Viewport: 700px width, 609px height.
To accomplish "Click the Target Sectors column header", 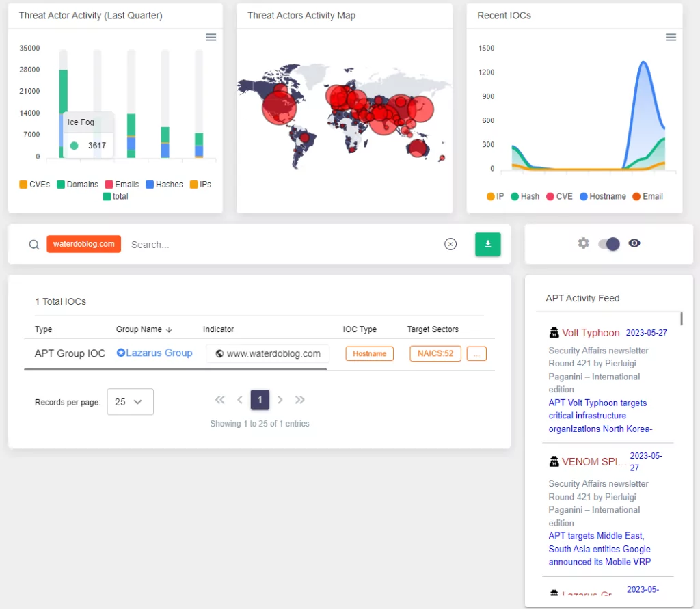I will tap(433, 329).
